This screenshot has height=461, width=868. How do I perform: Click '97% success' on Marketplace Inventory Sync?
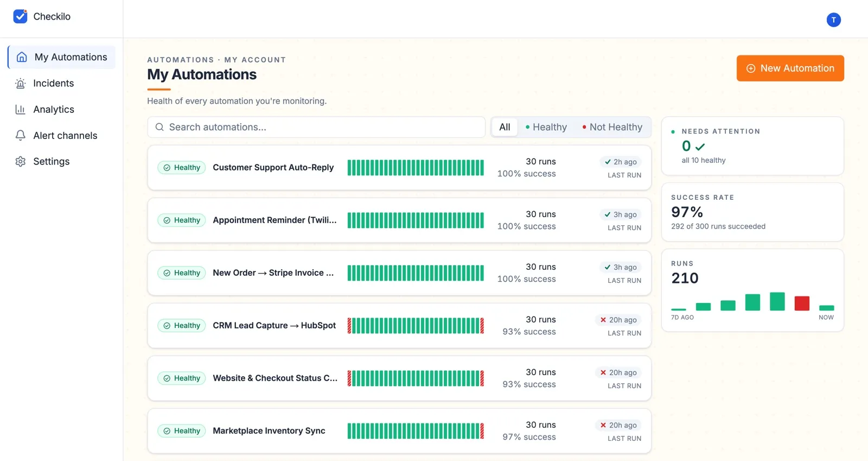(x=529, y=437)
